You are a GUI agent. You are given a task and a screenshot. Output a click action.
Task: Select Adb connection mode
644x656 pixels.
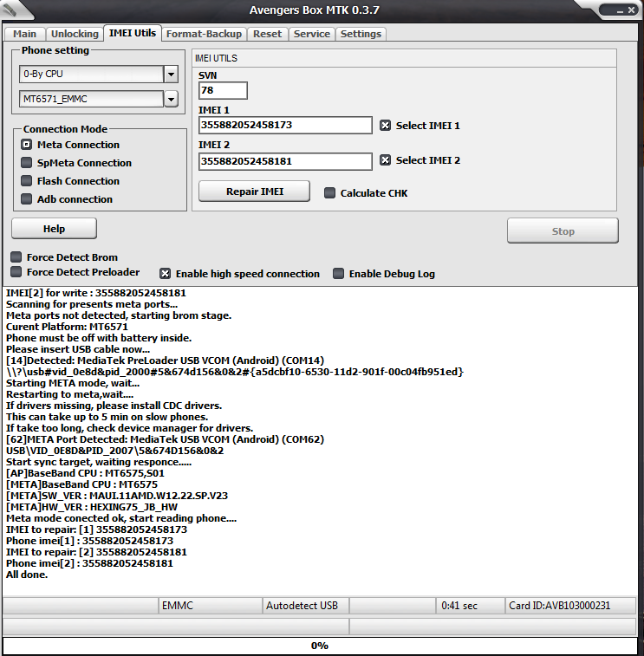click(67, 199)
